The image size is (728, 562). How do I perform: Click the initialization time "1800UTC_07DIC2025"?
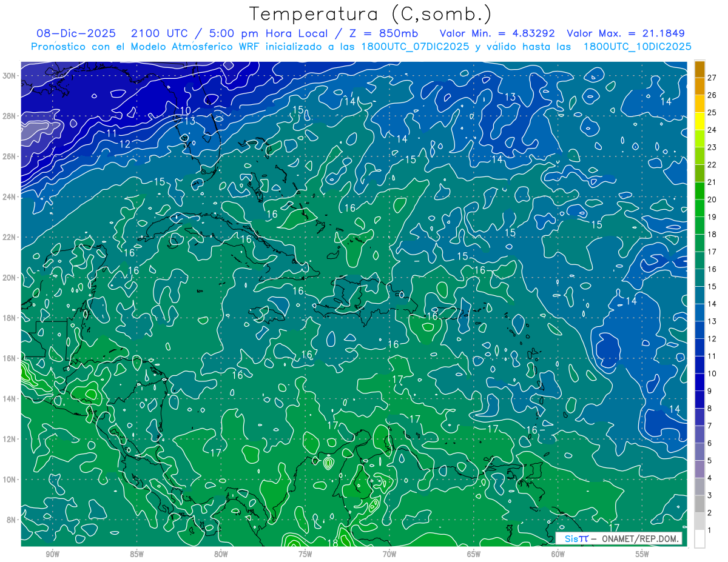pos(416,47)
